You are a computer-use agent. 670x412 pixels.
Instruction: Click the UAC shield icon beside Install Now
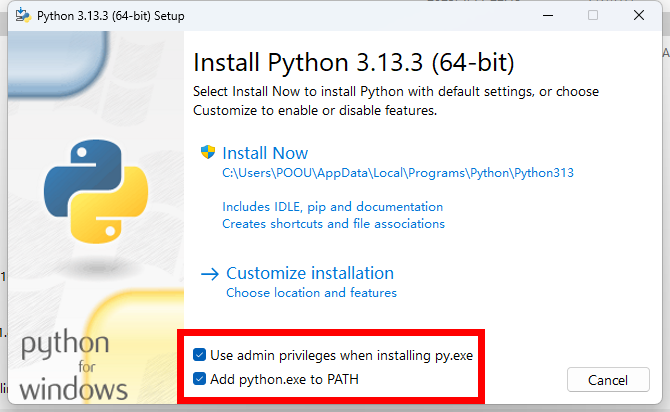click(x=208, y=152)
